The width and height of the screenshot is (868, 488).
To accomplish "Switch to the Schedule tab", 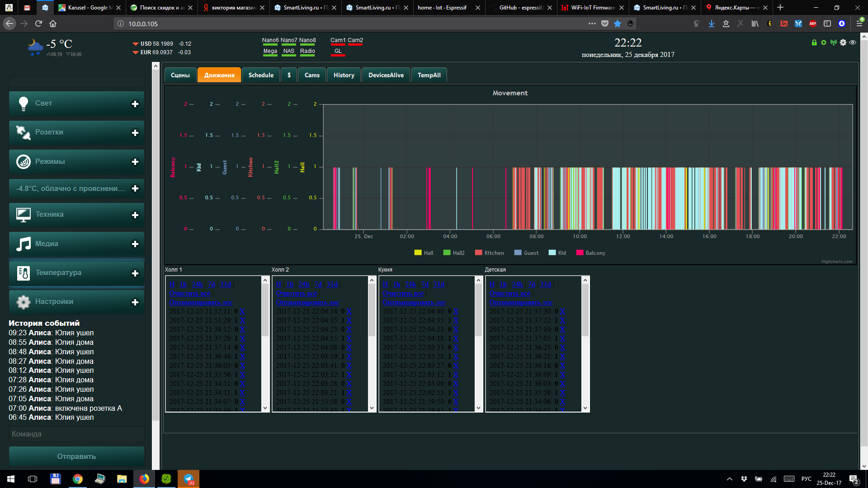I will tap(261, 75).
